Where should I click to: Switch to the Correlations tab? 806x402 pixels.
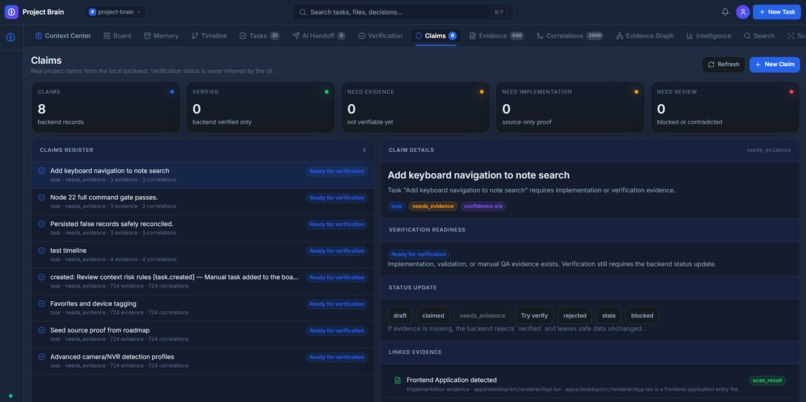click(570, 36)
